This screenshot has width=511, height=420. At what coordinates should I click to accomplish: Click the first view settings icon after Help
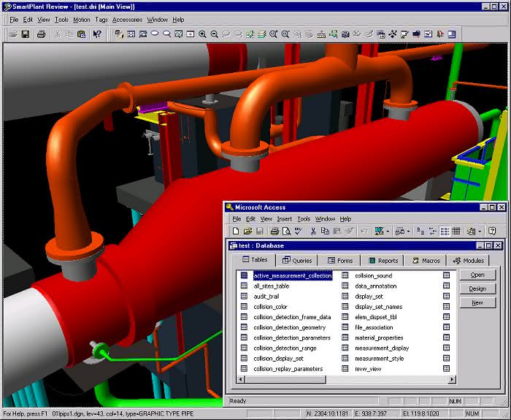click(x=119, y=34)
